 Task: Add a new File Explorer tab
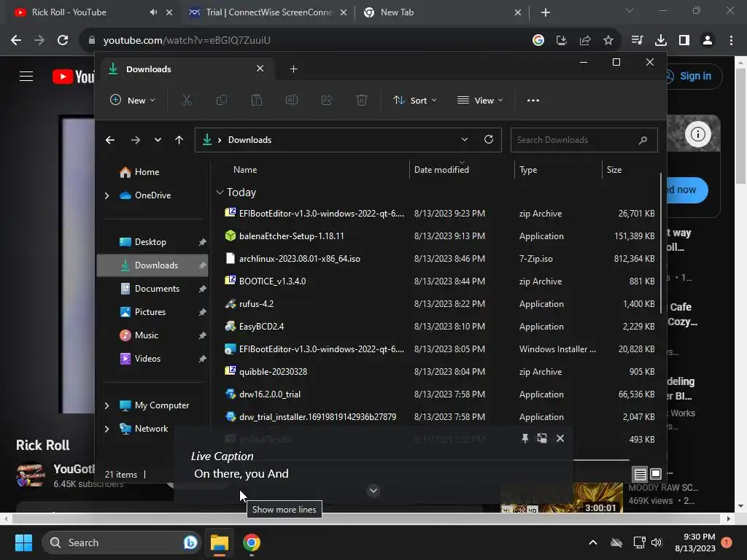click(x=293, y=69)
